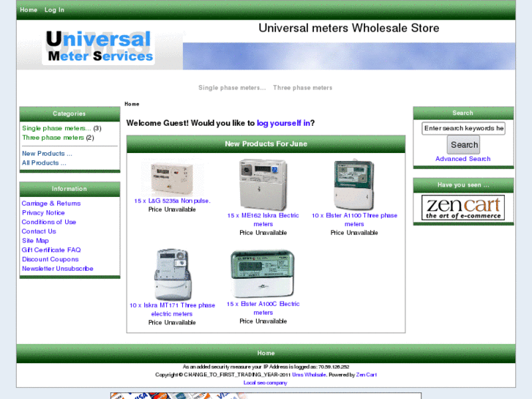This screenshot has height=399, width=532.
Task: Open Gift Certificate FAQ
Action: [51, 250]
